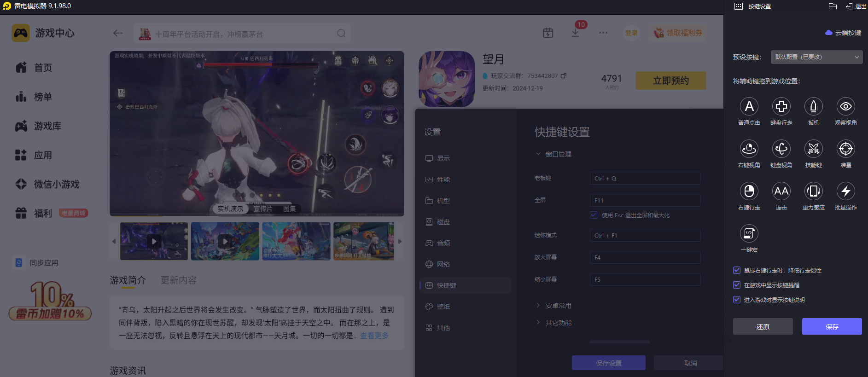The height and width of the screenshot is (377, 868).
Task: Select the 批量操作 lightning icon
Action: [x=846, y=191]
